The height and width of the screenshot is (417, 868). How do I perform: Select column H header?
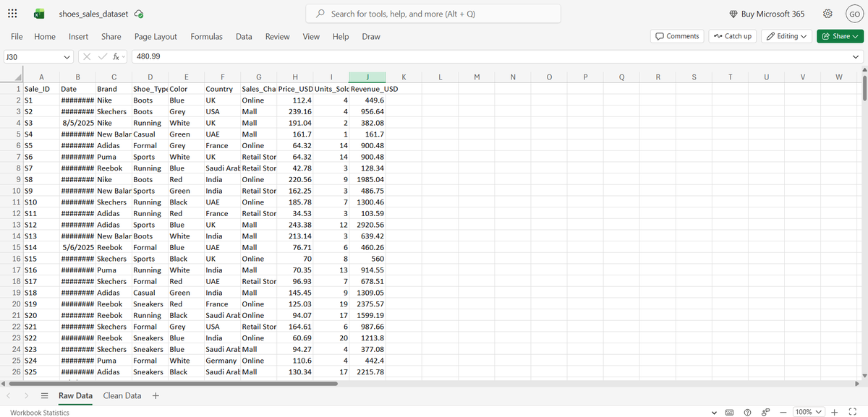click(294, 77)
